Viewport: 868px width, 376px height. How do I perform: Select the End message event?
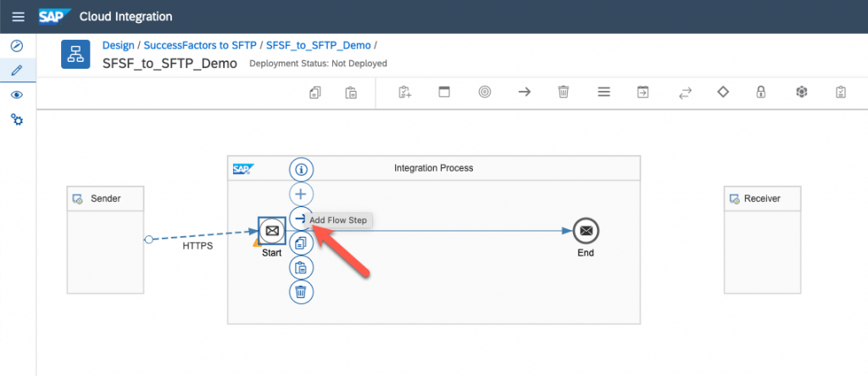coord(587,231)
